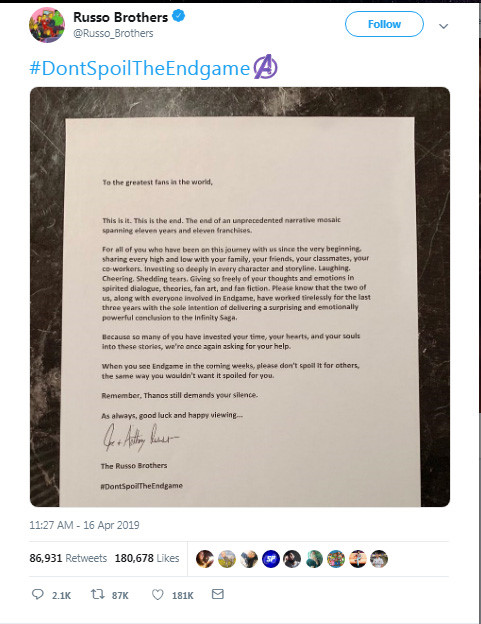Enlarge the letter photo attachment
The height and width of the screenshot is (624, 481).
click(240, 297)
